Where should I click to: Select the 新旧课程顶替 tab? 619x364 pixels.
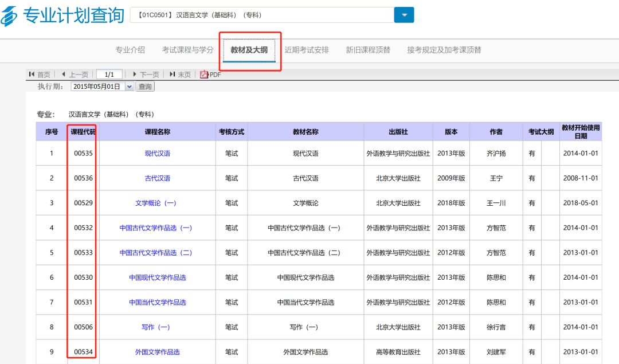(367, 50)
